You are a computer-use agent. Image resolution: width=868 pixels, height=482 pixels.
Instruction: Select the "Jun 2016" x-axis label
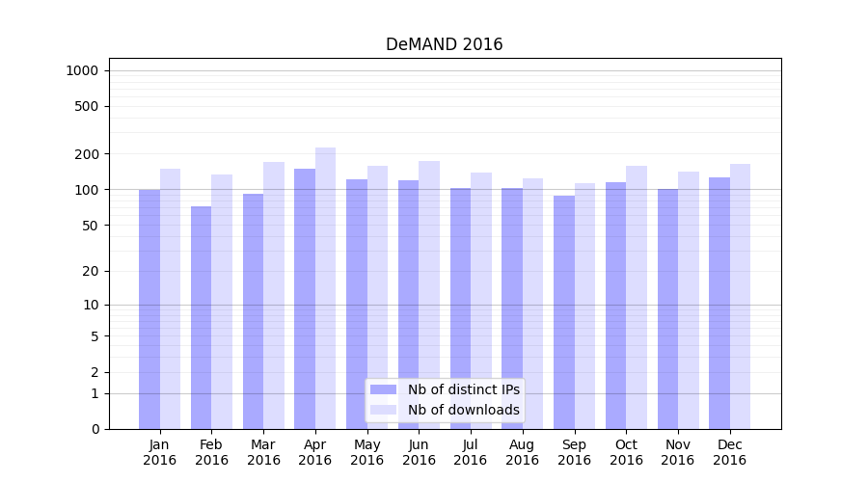(x=419, y=452)
